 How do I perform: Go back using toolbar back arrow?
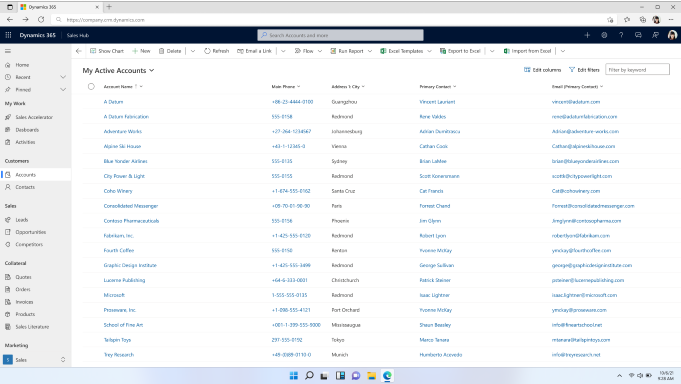79,51
